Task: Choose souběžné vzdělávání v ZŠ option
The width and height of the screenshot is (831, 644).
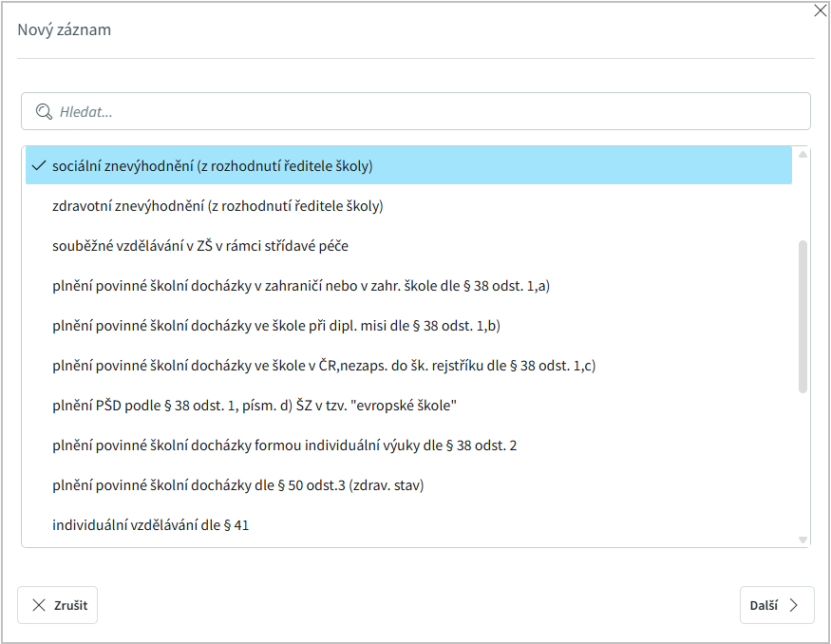Action: tap(200, 245)
